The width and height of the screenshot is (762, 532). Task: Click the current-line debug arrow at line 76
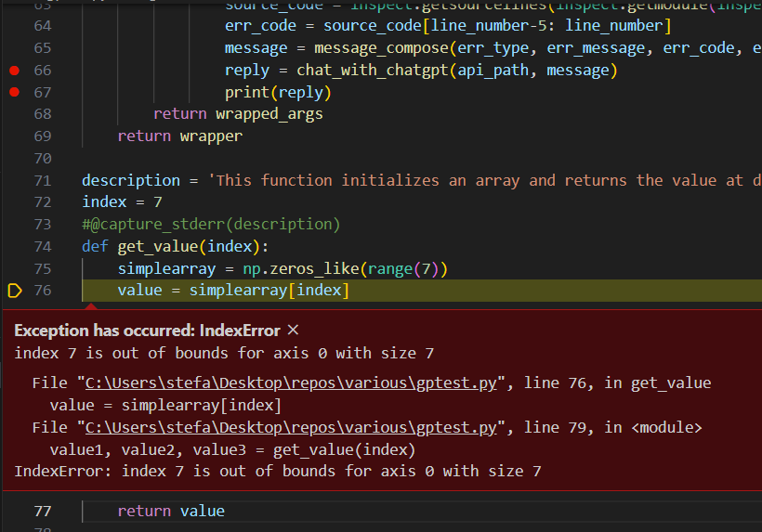(x=15, y=291)
